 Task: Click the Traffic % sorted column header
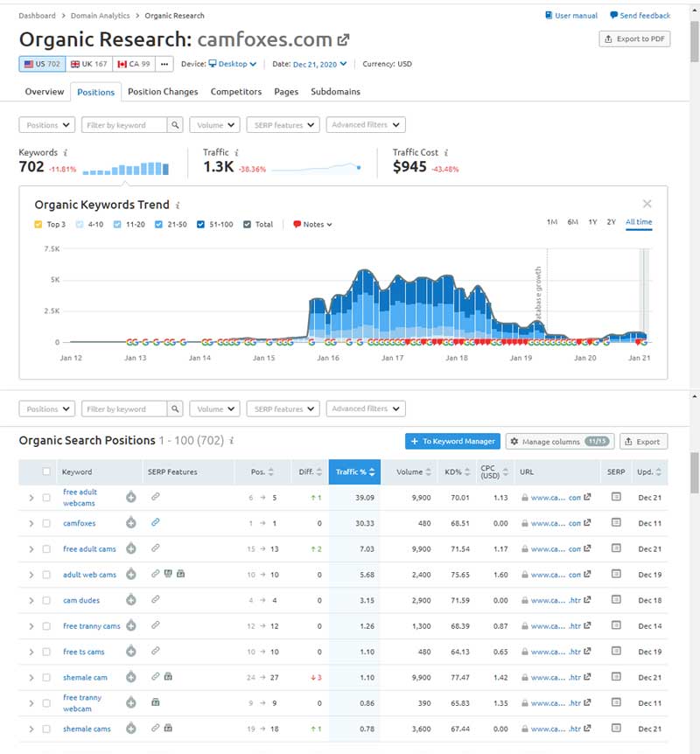coord(354,471)
